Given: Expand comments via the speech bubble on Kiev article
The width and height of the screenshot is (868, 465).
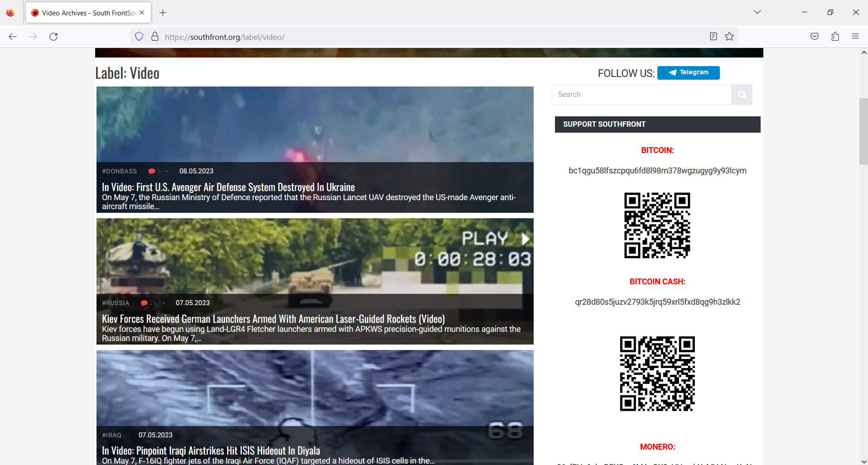Looking at the screenshot, I should point(145,302).
